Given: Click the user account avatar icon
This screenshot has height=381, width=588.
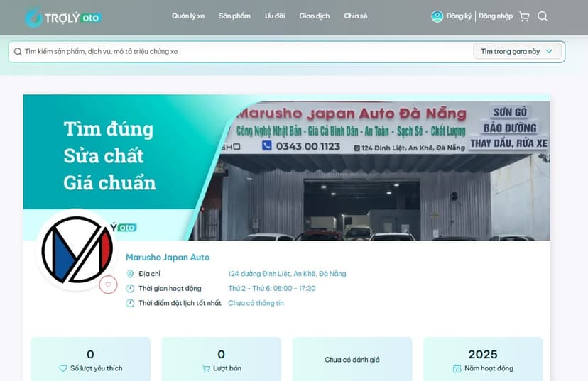Looking at the screenshot, I should coord(437,16).
